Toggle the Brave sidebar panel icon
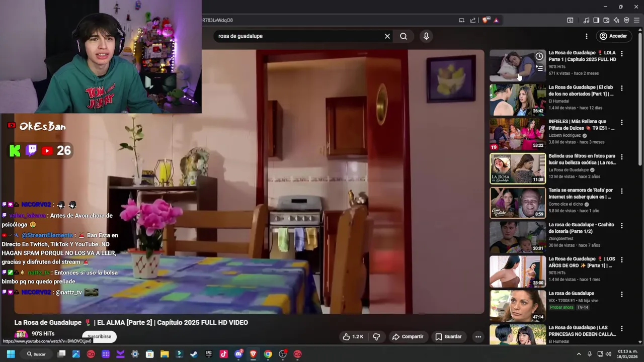Viewport: 644px width, 362px height. pyautogui.click(x=596, y=20)
